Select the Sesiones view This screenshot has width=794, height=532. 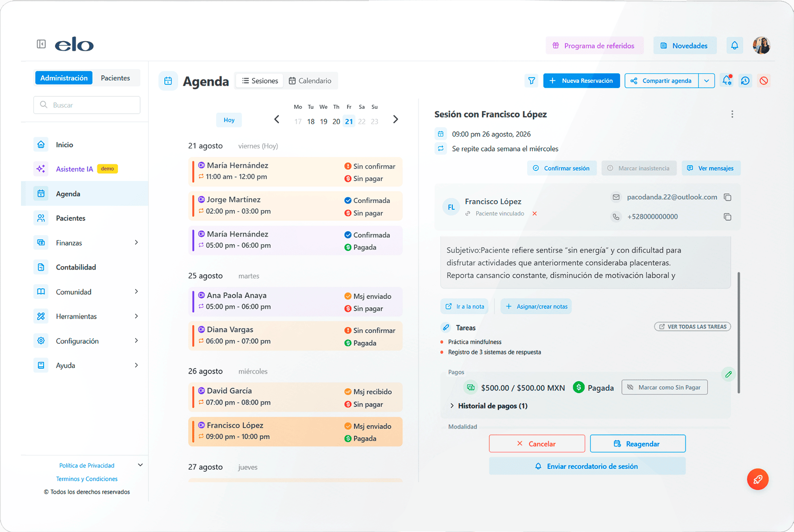(x=260, y=81)
